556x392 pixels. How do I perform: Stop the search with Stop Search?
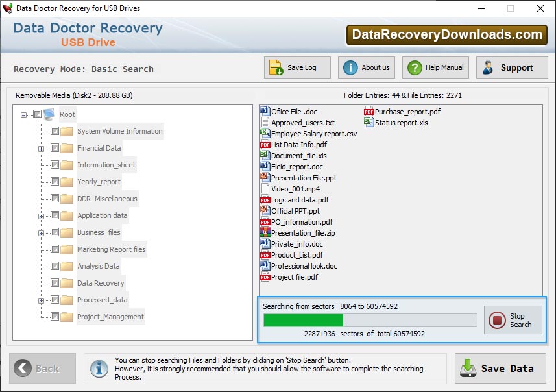tap(513, 320)
